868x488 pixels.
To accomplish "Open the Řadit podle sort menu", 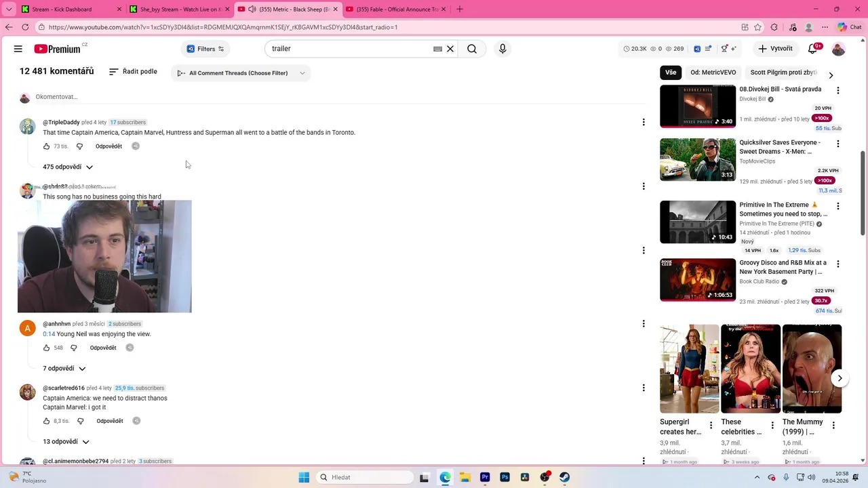I will point(133,71).
